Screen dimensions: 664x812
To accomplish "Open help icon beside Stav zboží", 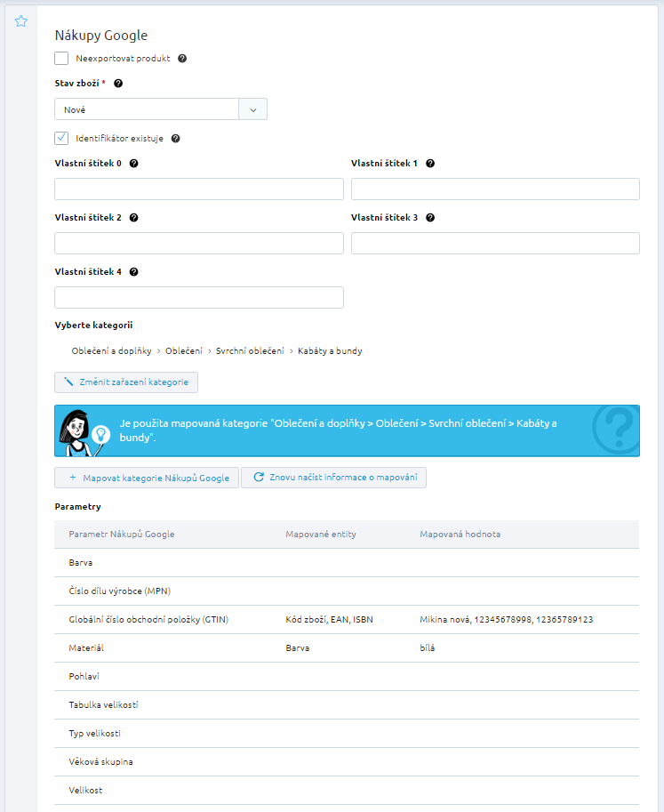I will pos(118,84).
